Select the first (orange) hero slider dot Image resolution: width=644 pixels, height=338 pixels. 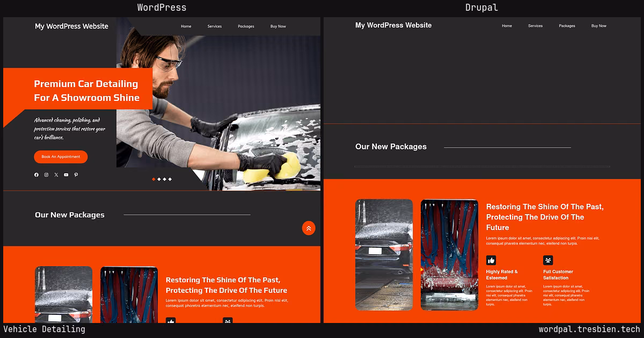[x=153, y=179]
